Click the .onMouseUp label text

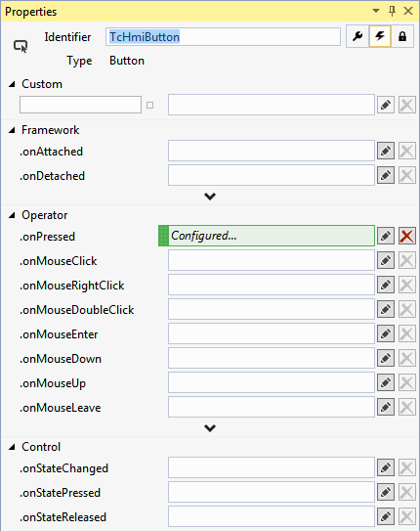click(x=53, y=383)
